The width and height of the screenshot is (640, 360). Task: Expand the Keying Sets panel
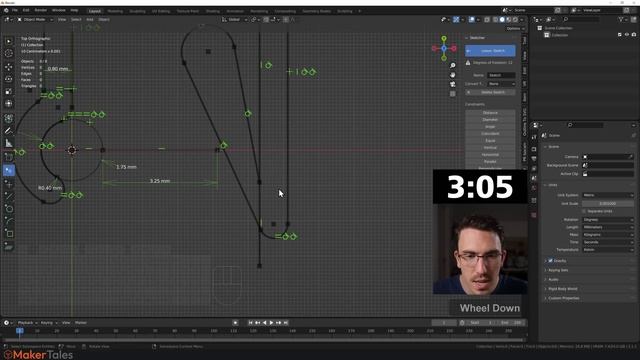click(x=558, y=270)
